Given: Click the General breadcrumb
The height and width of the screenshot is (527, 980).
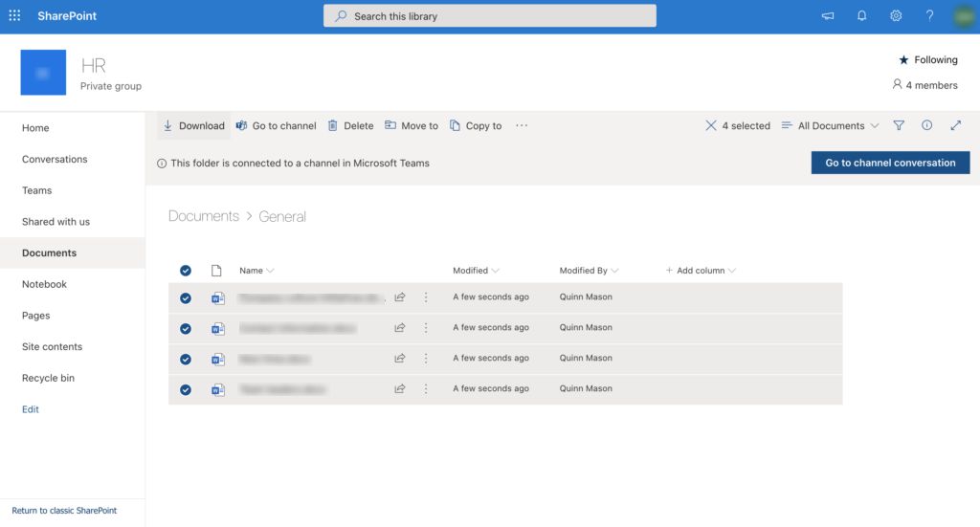Looking at the screenshot, I should pyautogui.click(x=282, y=216).
